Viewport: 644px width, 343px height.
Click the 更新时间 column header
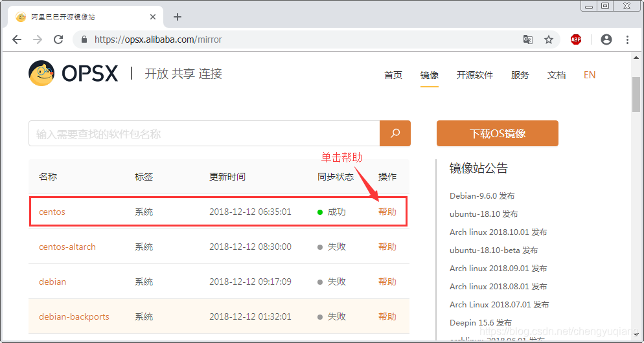(x=227, y=177)
